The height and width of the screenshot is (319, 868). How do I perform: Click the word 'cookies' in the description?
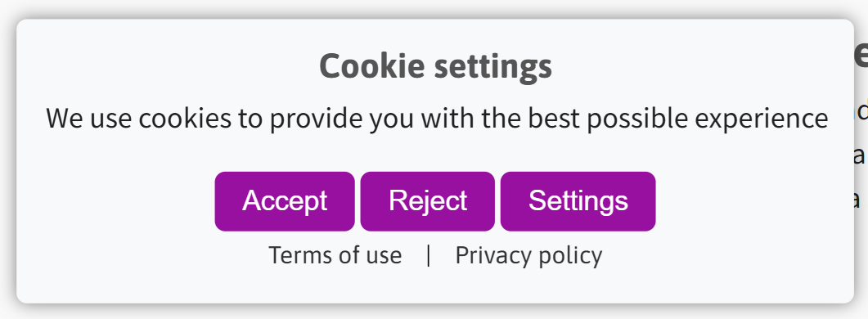(185, 118)
